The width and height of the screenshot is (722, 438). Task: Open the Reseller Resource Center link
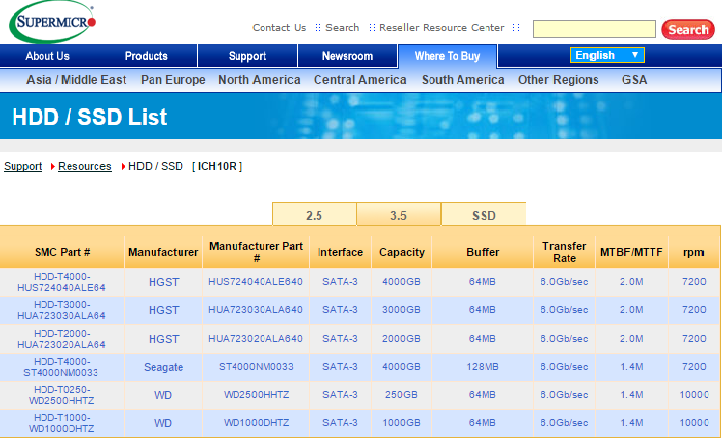click(x=442, y=28)
